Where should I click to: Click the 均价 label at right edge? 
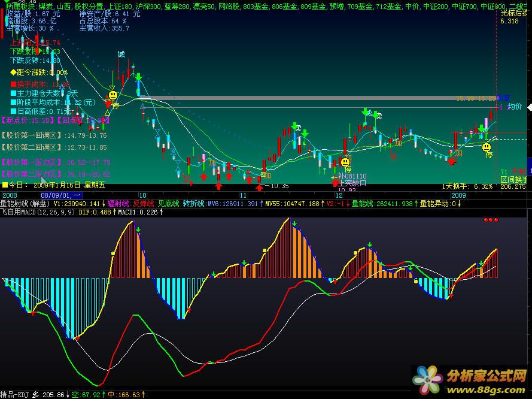pos(515,107)
